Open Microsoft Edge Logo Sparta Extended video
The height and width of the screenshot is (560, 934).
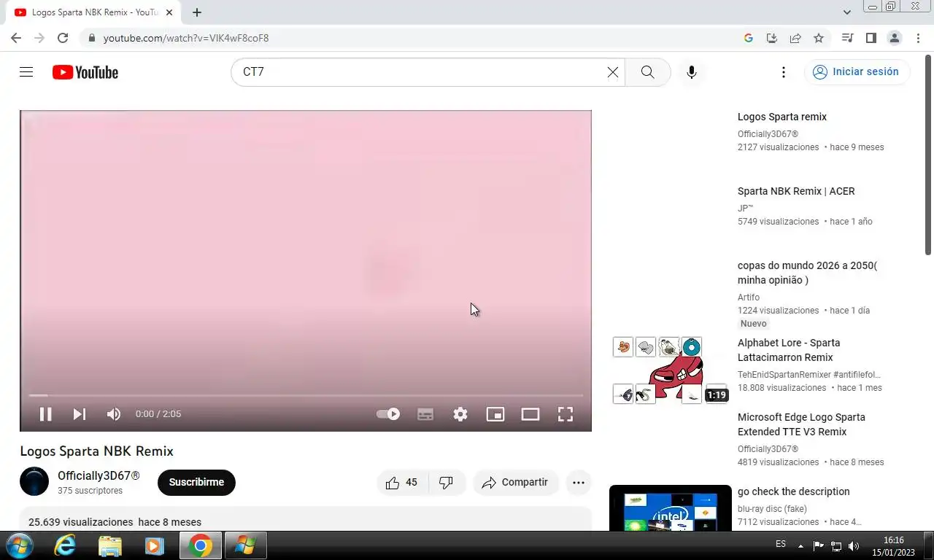801,424
